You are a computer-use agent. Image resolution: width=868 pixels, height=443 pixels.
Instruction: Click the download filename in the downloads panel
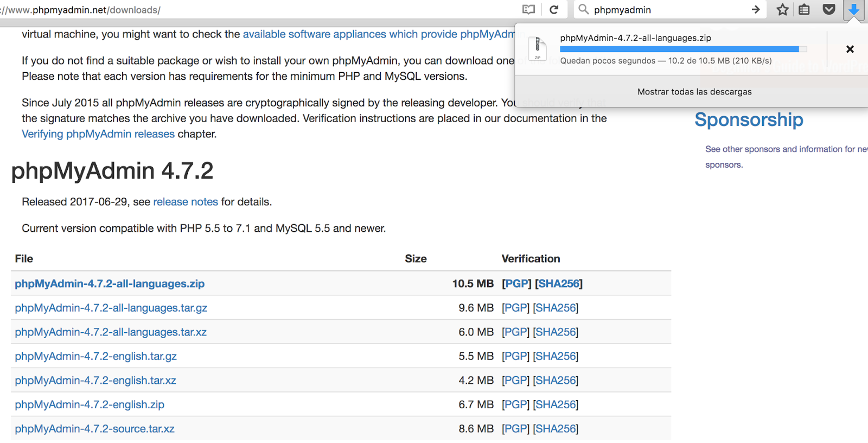click(x=636, y=38)
